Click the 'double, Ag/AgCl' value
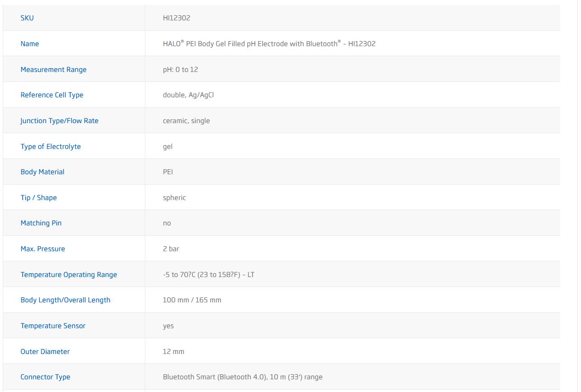 (x=188, y=95)
